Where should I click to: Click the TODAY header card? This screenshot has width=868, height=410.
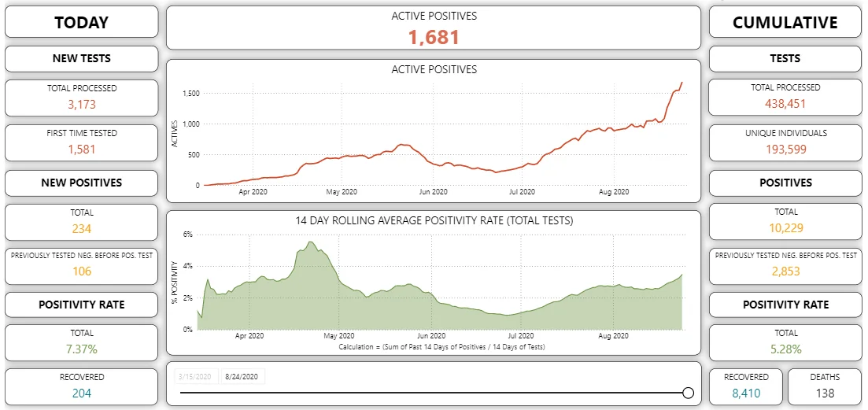81,23
